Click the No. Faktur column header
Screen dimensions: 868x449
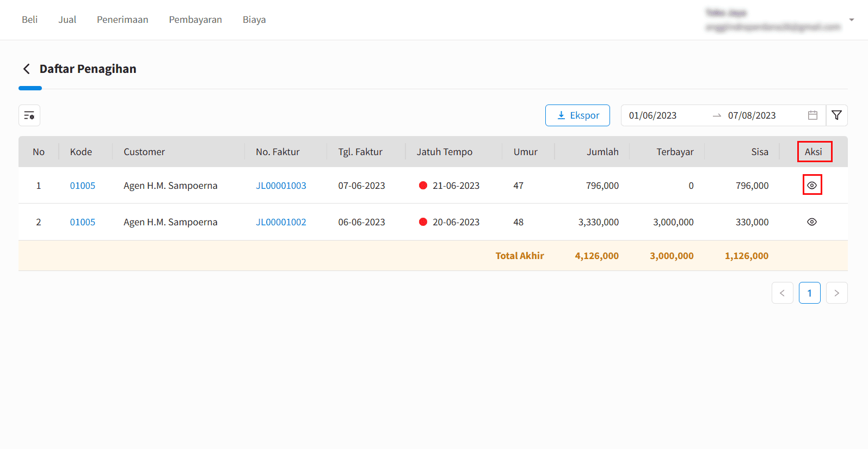[x=278, y=152]
